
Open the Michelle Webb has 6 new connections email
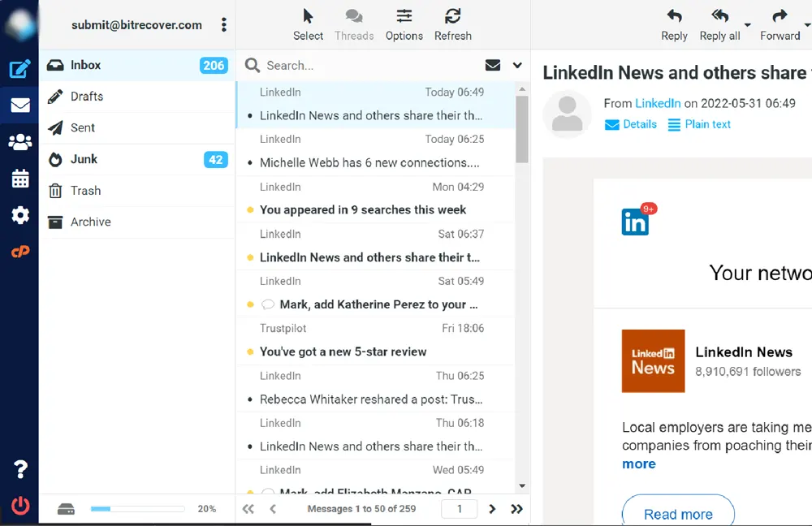coord(375,152)
